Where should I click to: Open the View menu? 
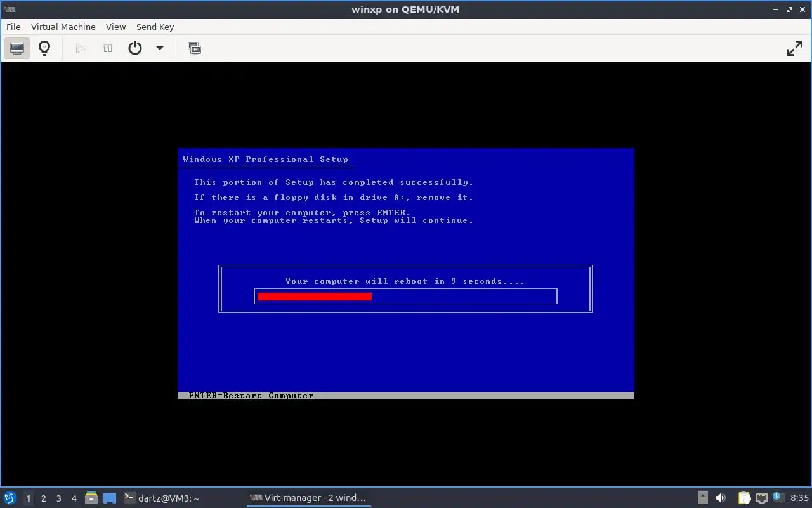(x=115, y=27)
